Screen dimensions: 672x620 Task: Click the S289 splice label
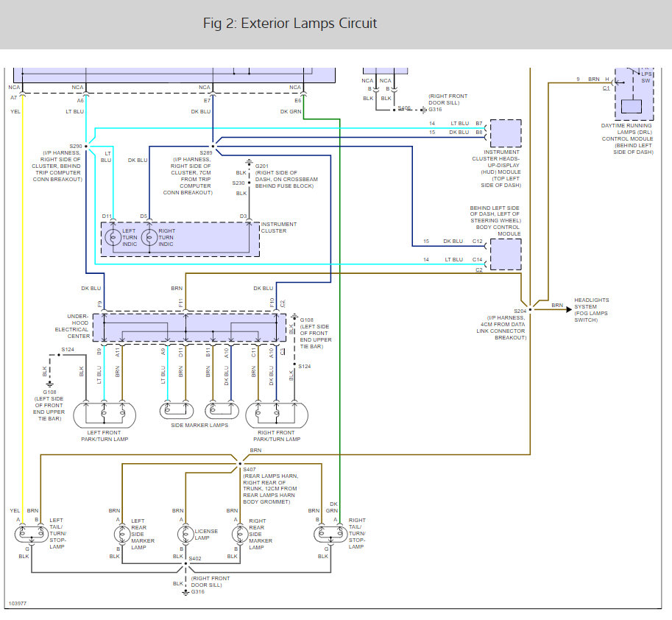click(205, 152)
